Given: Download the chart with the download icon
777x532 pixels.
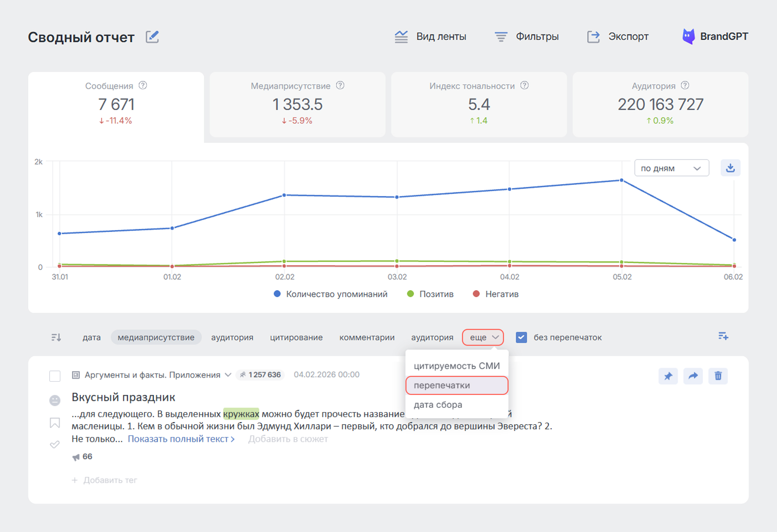Looking at the screenshot, I should [x=730, y=168].
